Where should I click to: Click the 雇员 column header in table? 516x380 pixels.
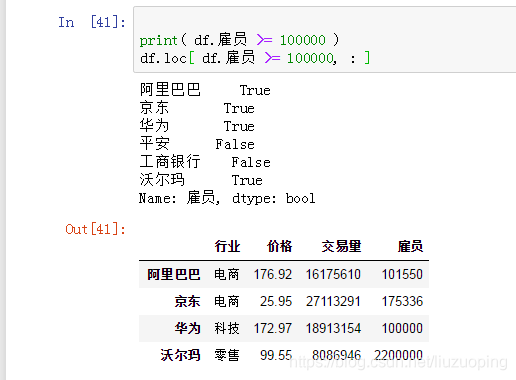[410, 246]
